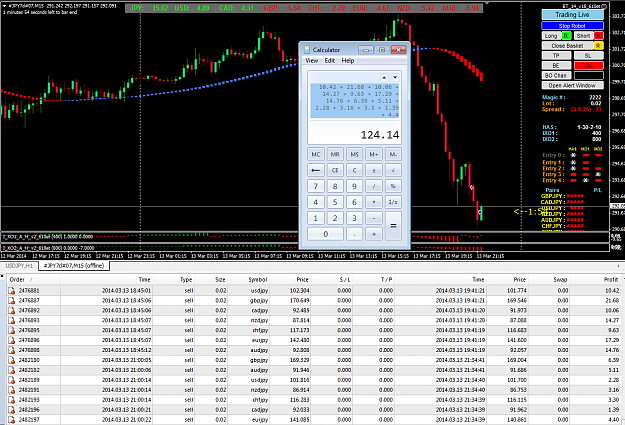This screenshot has height=425, width=625.
Task: Click the CE key in Calculator
Action: pos(335,170)
